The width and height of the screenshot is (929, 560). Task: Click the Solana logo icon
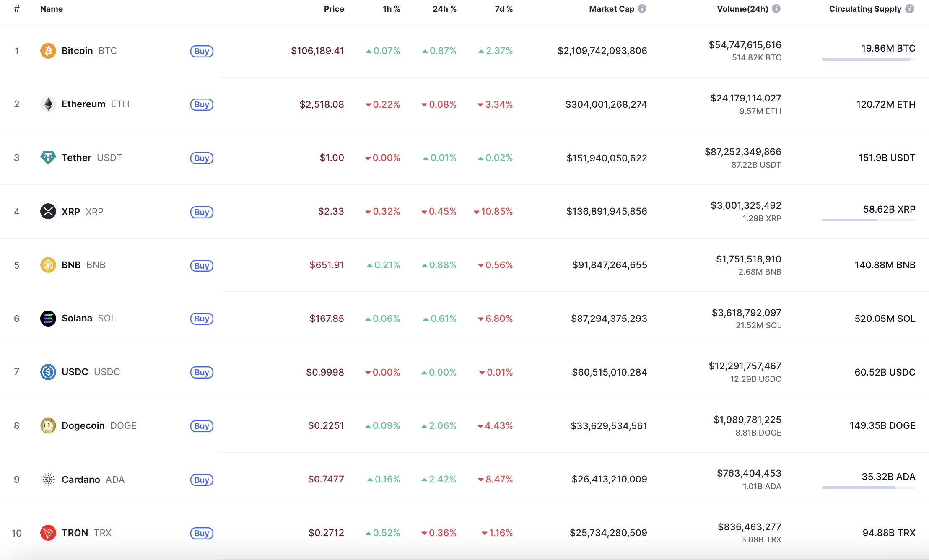48,319
